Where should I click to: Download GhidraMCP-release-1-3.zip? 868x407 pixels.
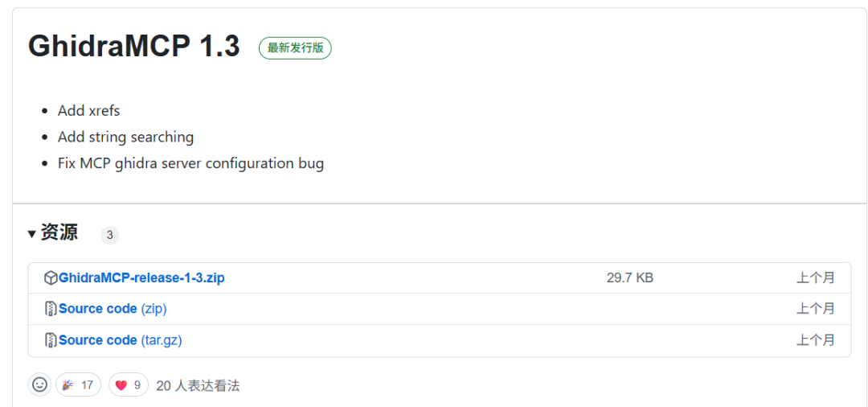click(x=141, y=278)
